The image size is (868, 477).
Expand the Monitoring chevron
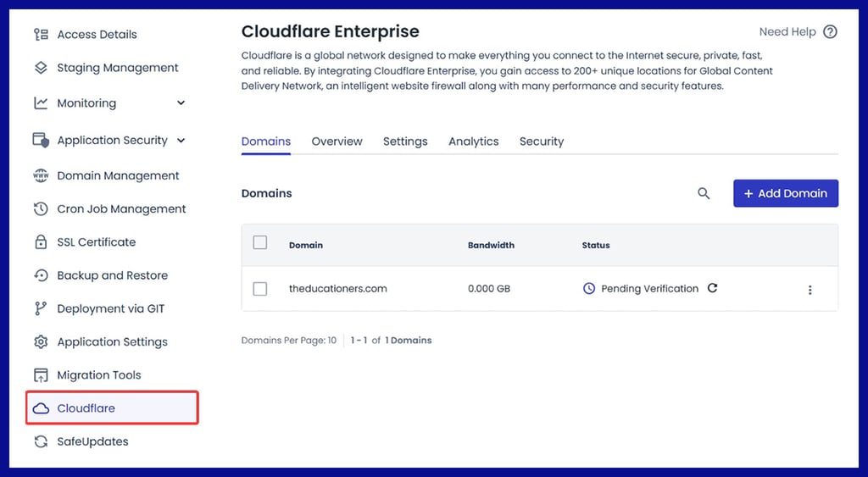[x=181, y=103]
